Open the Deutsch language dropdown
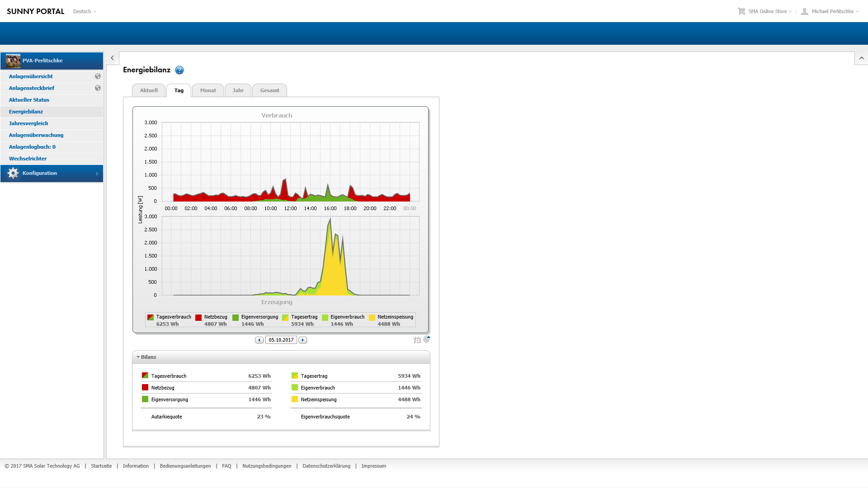 click(x=85, y=11)
